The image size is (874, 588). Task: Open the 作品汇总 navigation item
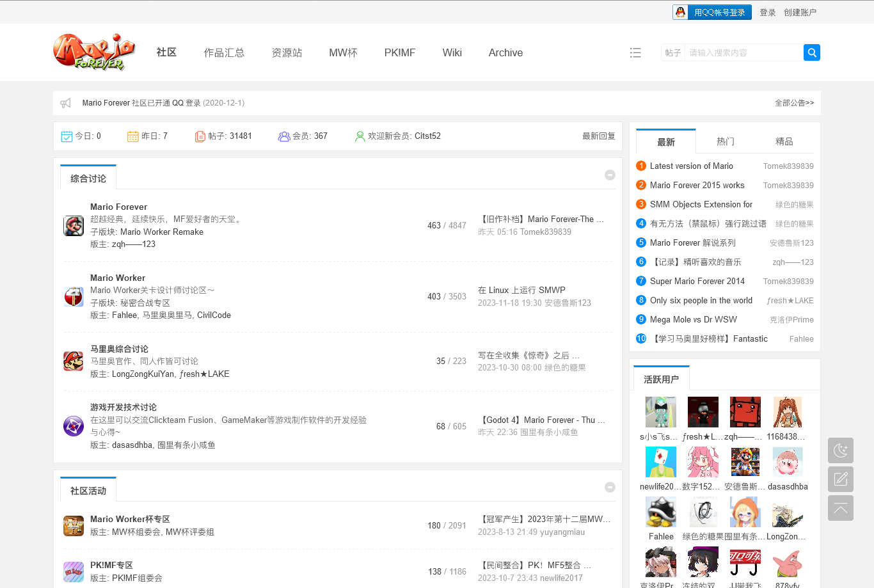click(x=224, y=52)
